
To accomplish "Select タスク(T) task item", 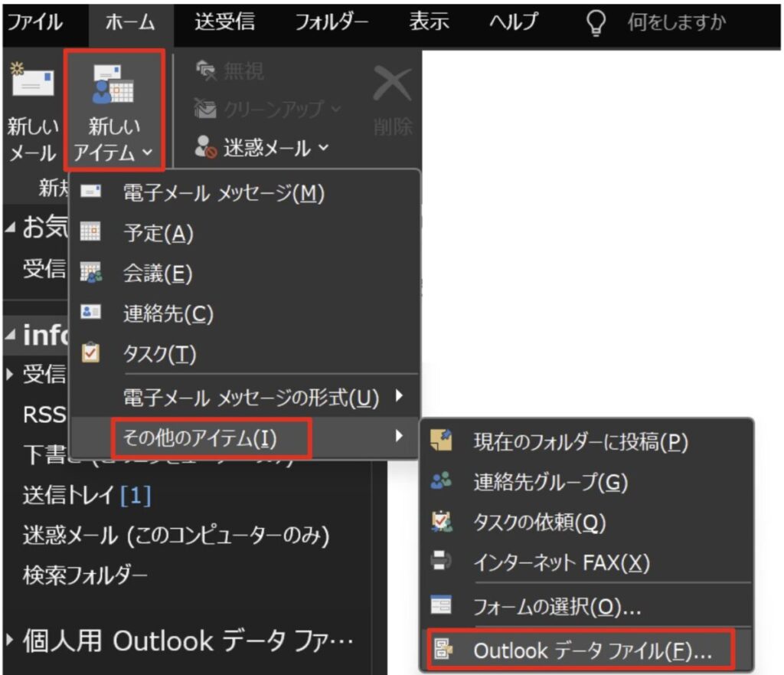I will [160, 354].
